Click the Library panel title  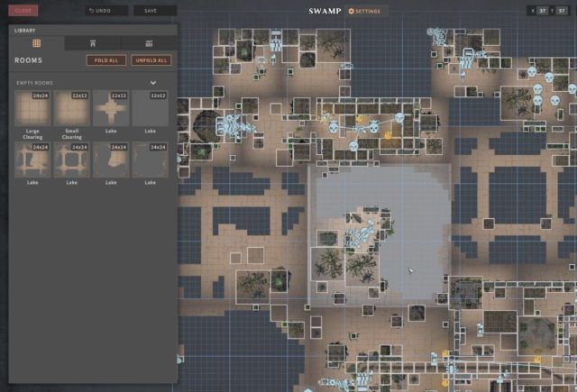(x=24, y=31)
